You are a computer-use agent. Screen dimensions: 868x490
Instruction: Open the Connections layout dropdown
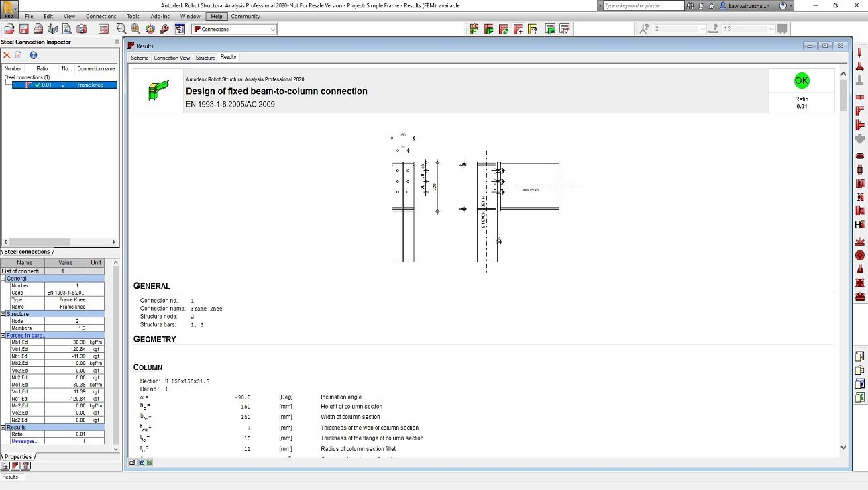(272, 30)
